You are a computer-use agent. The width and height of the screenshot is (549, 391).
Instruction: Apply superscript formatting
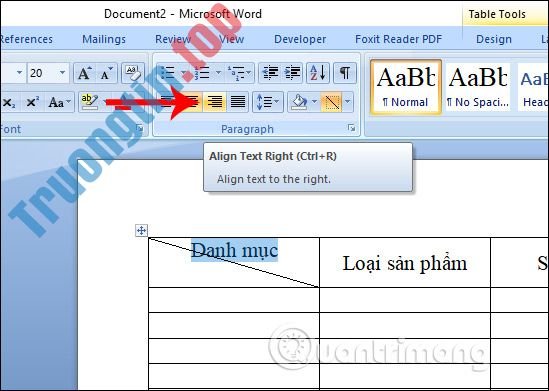tap(33, 102)
